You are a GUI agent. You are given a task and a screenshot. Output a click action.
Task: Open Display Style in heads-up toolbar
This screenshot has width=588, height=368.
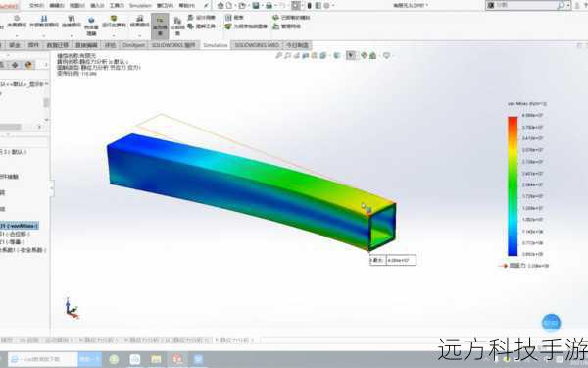click(x=337, y=56)
